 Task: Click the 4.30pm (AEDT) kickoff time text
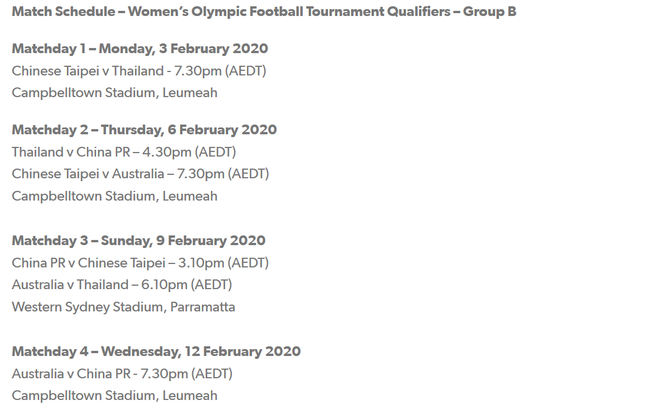coord(189,152)
